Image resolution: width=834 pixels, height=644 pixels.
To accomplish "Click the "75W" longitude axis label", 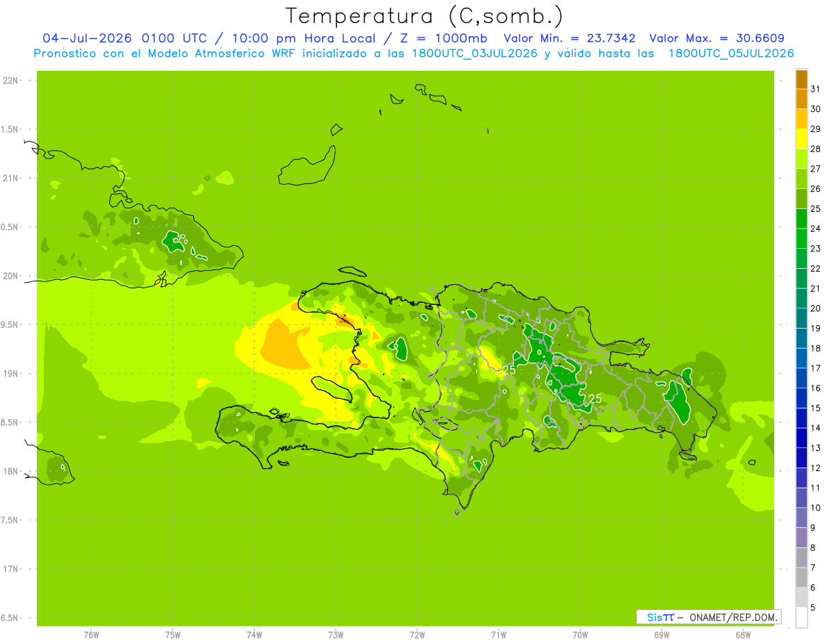I will click(173, 635).
